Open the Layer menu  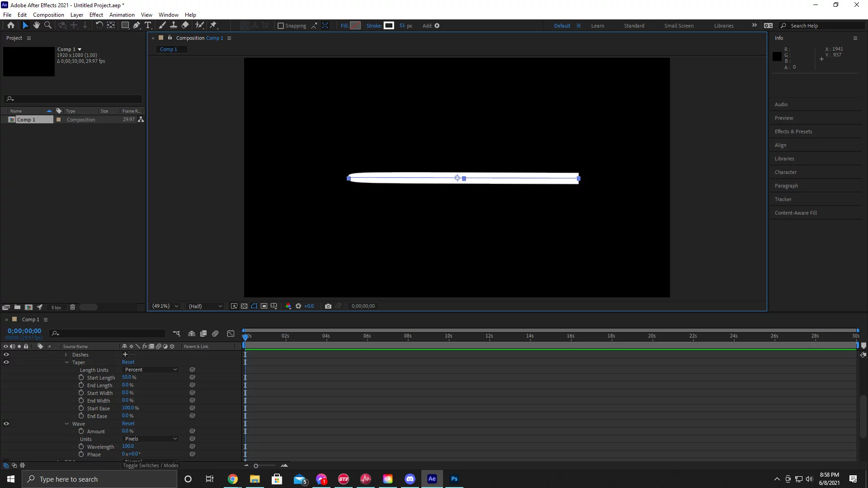77,14
